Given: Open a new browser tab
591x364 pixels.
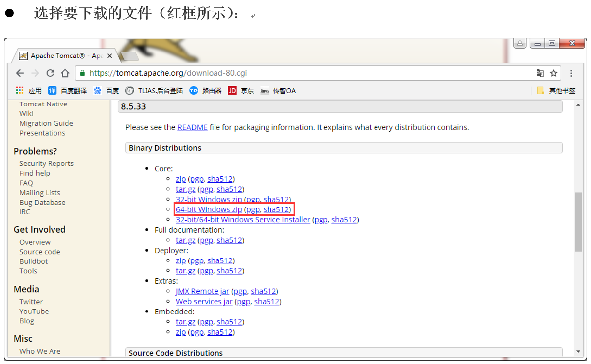Looking at the screenshot, I should pos(130,56).
